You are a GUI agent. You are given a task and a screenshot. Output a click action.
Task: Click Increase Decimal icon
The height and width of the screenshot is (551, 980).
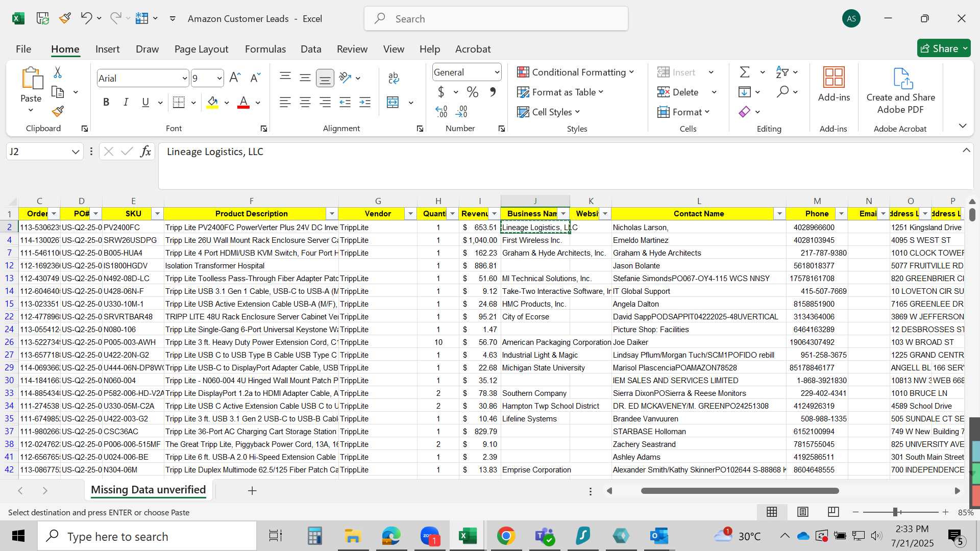442,111
